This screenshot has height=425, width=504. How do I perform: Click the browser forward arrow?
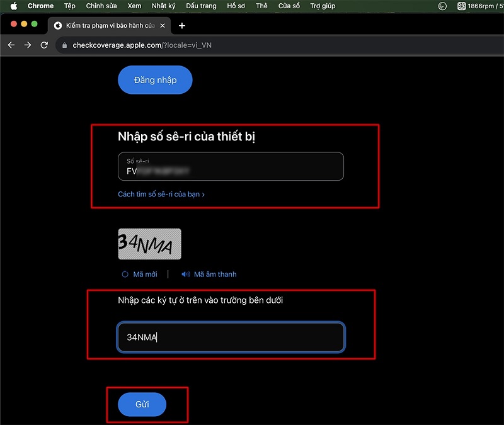28,45
